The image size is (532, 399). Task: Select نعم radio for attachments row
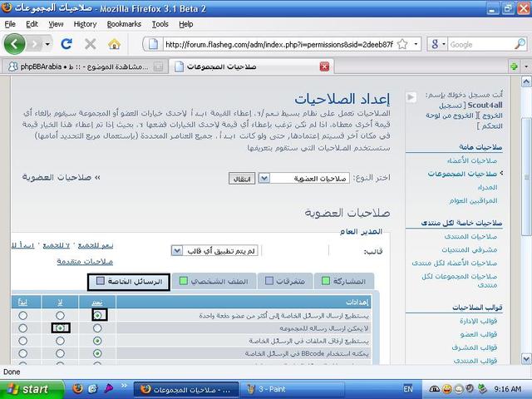tap(97, 341)
